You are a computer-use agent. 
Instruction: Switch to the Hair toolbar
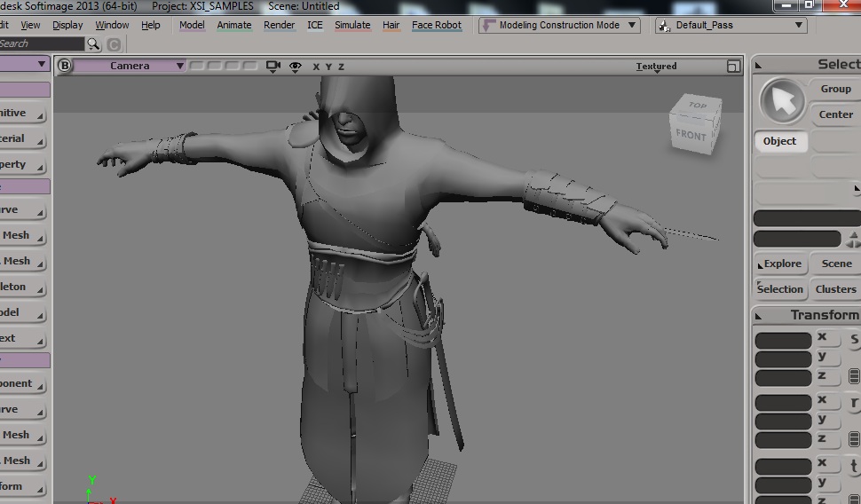[x=391, y=25]
